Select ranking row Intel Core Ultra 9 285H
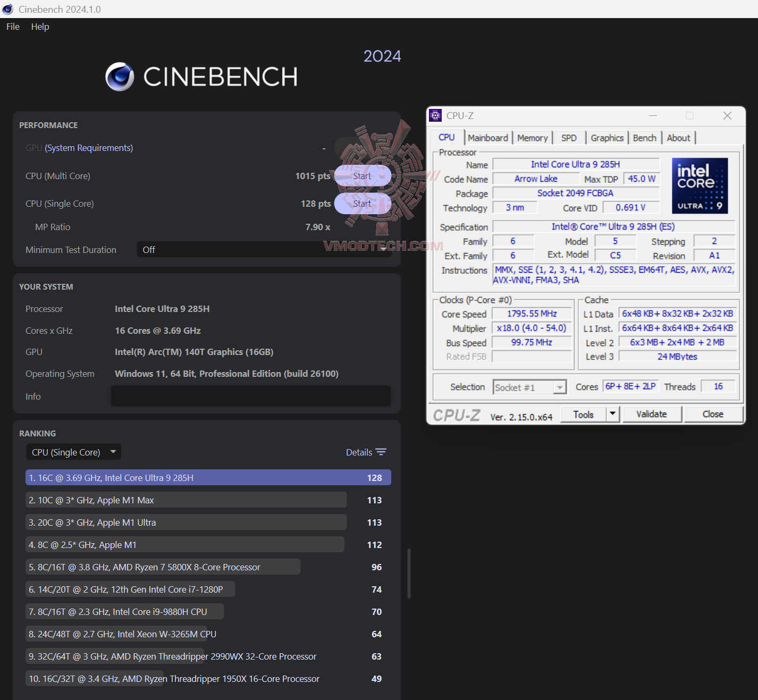Image resolution: width=758 pixels, height=700 pixels. [208, 478]
